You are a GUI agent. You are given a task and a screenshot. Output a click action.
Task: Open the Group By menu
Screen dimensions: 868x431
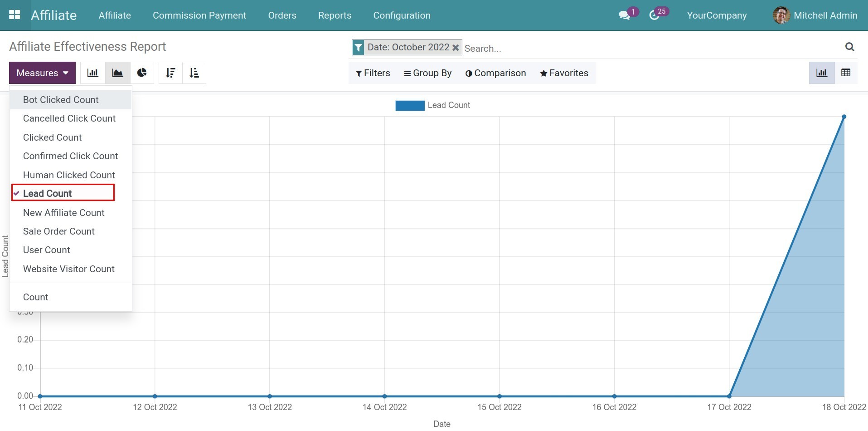tap(427, 73)
